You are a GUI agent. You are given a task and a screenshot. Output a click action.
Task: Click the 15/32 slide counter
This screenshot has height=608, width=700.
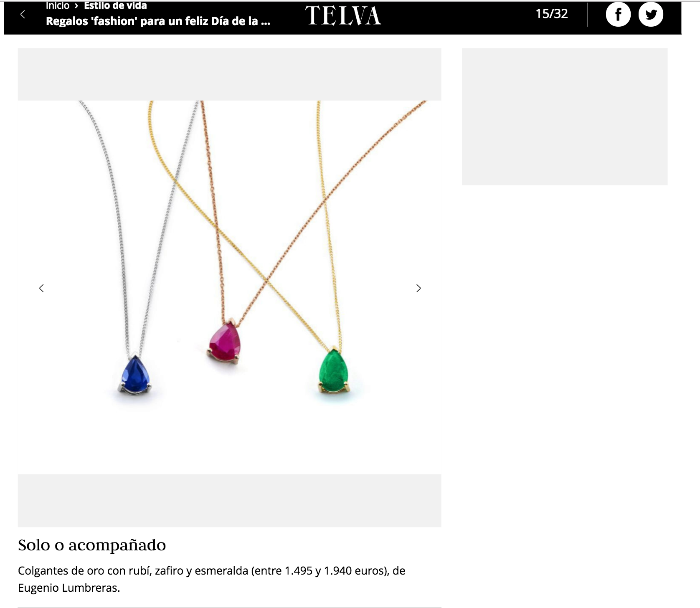click(552, 14)
